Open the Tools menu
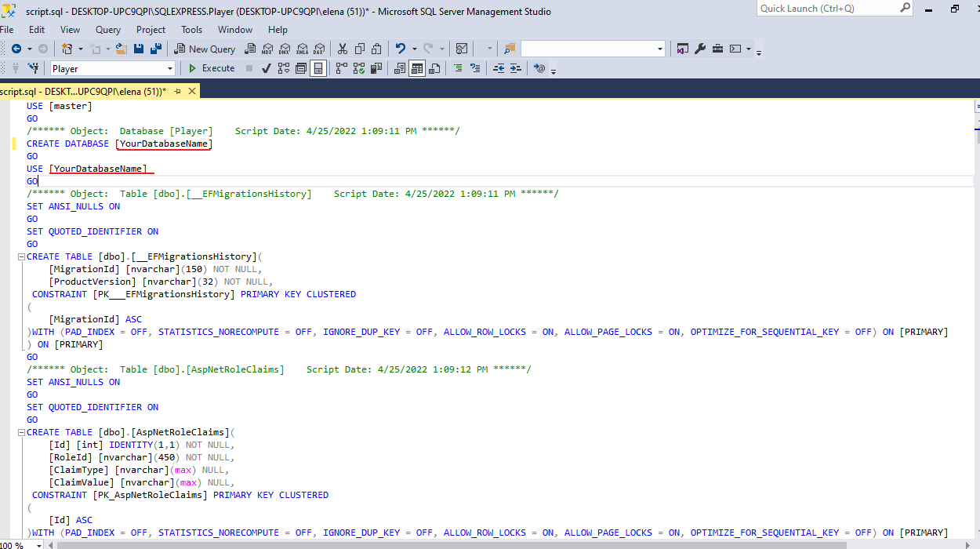This screenshot has width=980, height=549. point(191,29)
